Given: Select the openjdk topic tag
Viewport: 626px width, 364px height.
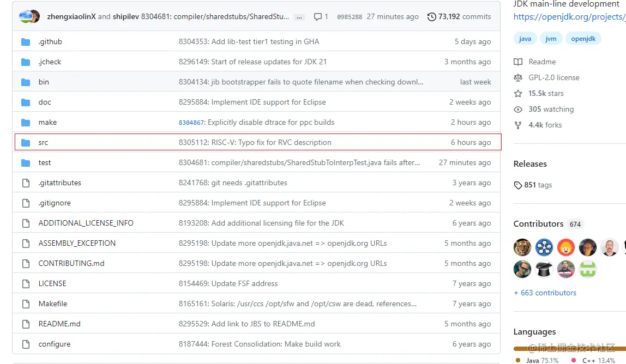Looking at the screenshot, I should (583, 39).
